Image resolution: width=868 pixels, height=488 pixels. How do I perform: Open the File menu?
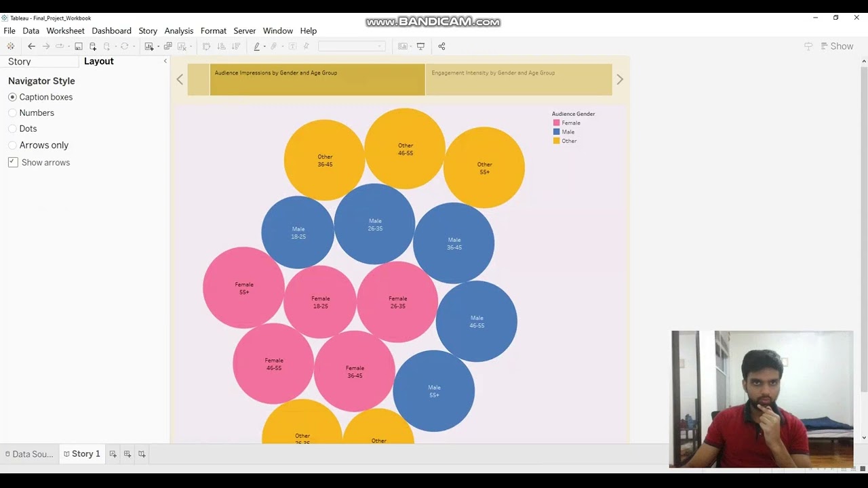click(9, 30)
